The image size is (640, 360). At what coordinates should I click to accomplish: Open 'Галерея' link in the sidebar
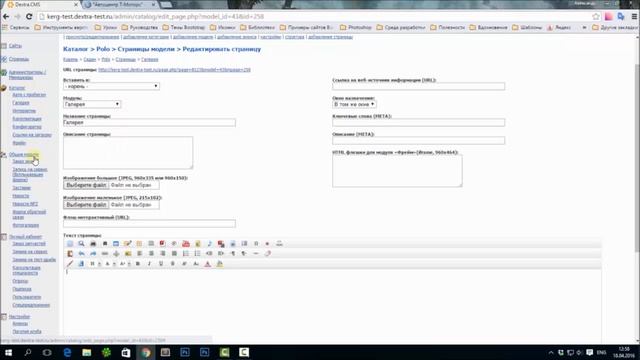click(x=21, y=103)
